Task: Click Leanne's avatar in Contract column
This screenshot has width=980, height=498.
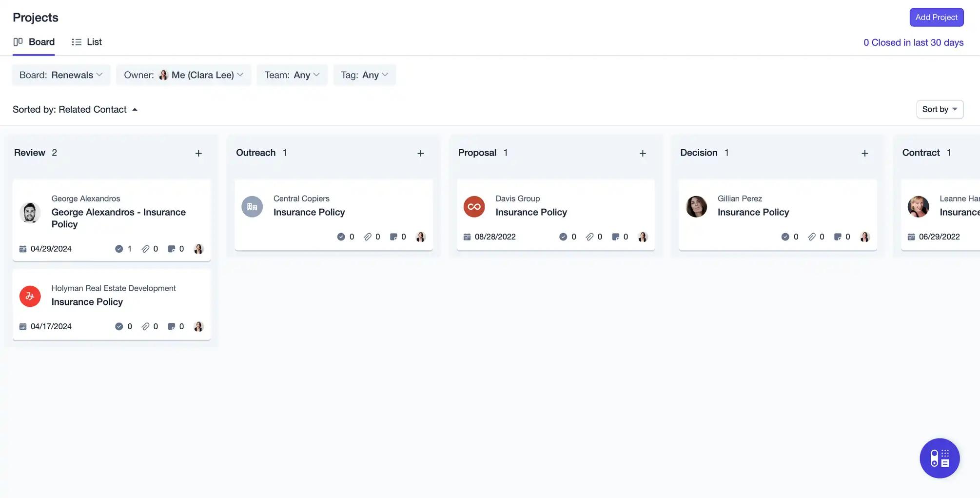Action: 918,206
